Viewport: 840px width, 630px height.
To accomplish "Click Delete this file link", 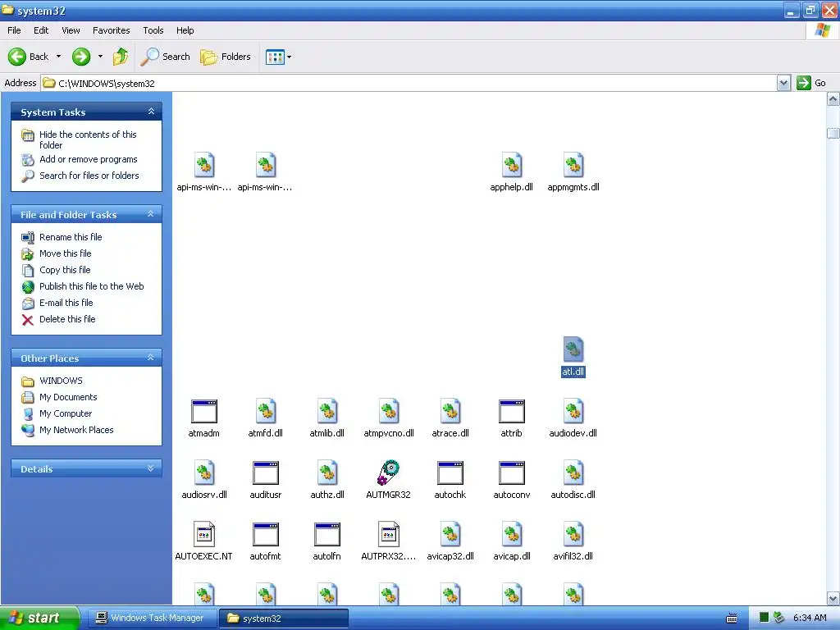I will [67, 319].
